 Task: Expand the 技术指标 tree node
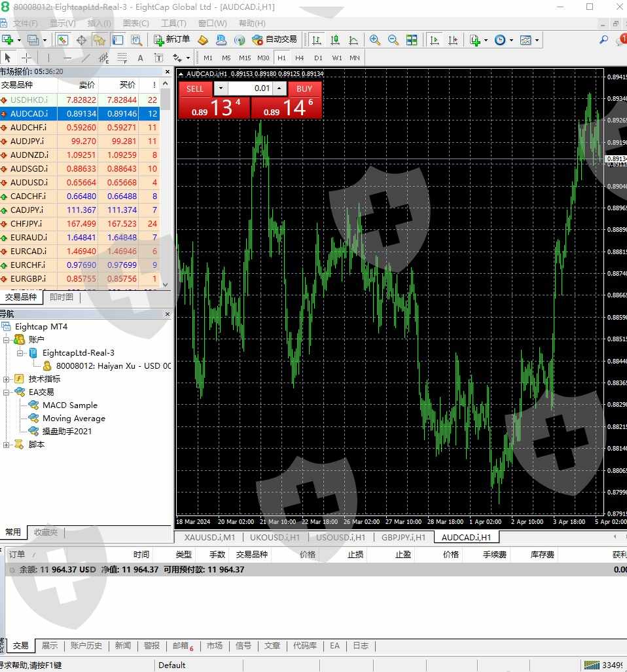tap(7, 379)
